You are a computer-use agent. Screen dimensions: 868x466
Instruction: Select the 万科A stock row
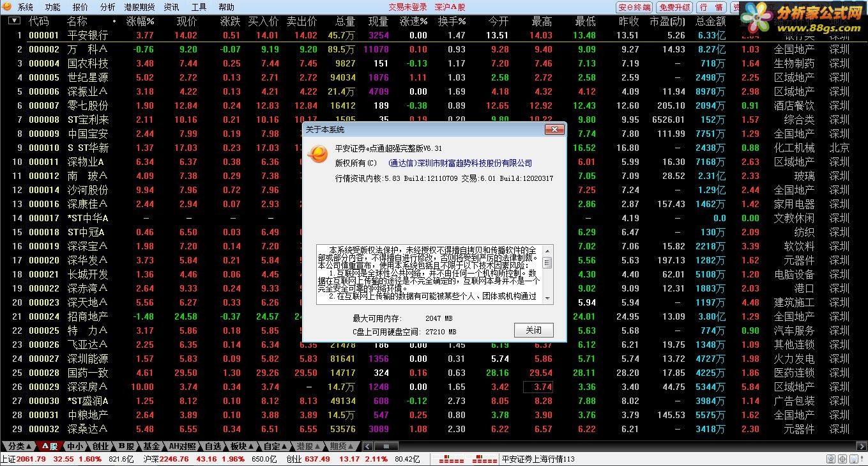(434, 49)
